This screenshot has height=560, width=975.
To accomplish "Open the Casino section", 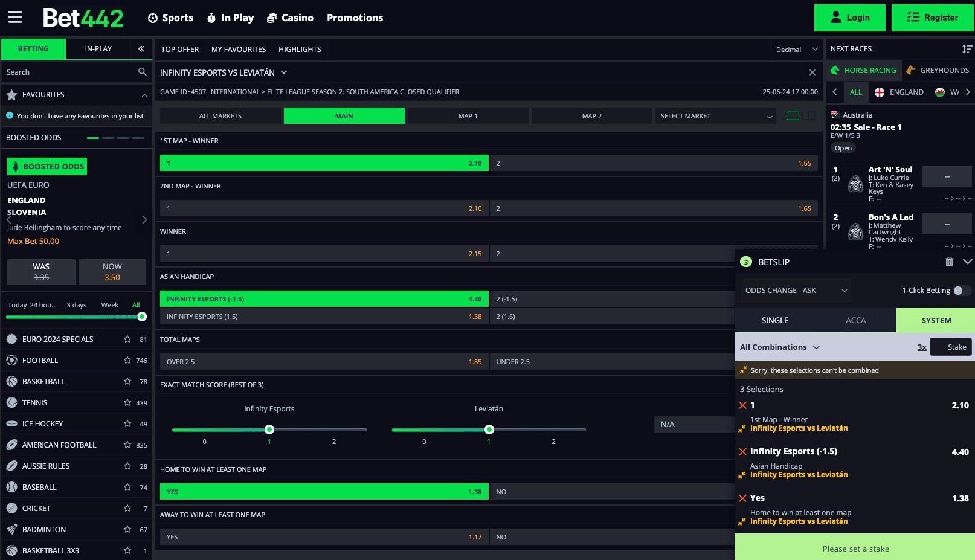I will [290, 18].
